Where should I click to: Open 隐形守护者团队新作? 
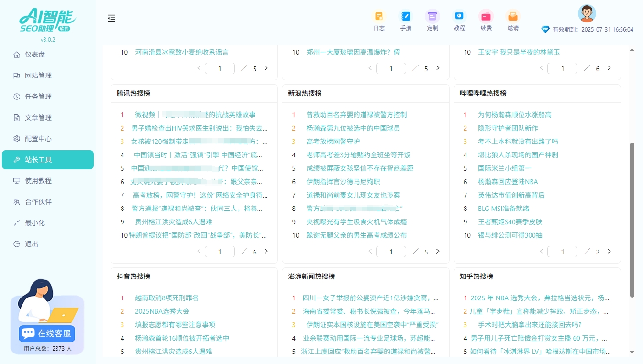point(508,128)
